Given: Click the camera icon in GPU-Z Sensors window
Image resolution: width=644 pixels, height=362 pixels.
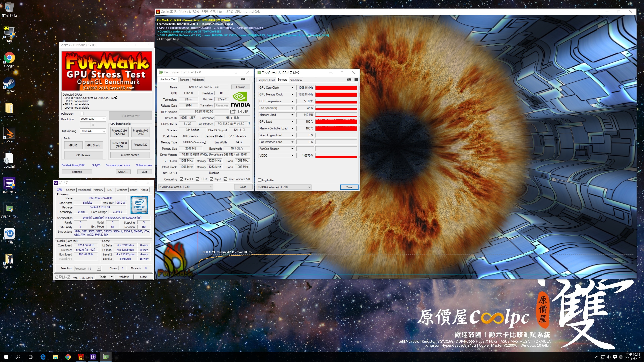Looking at the screenshot, I should [349, 79].
